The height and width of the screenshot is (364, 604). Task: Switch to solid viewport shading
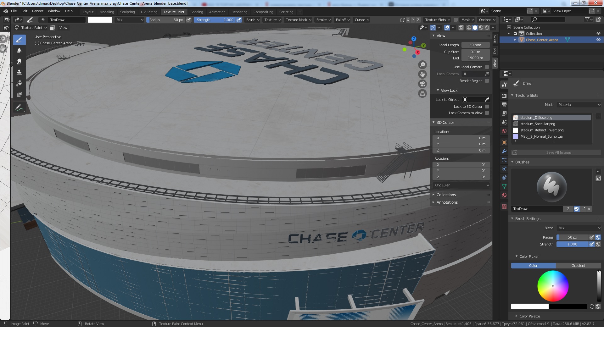click(475, 28)
